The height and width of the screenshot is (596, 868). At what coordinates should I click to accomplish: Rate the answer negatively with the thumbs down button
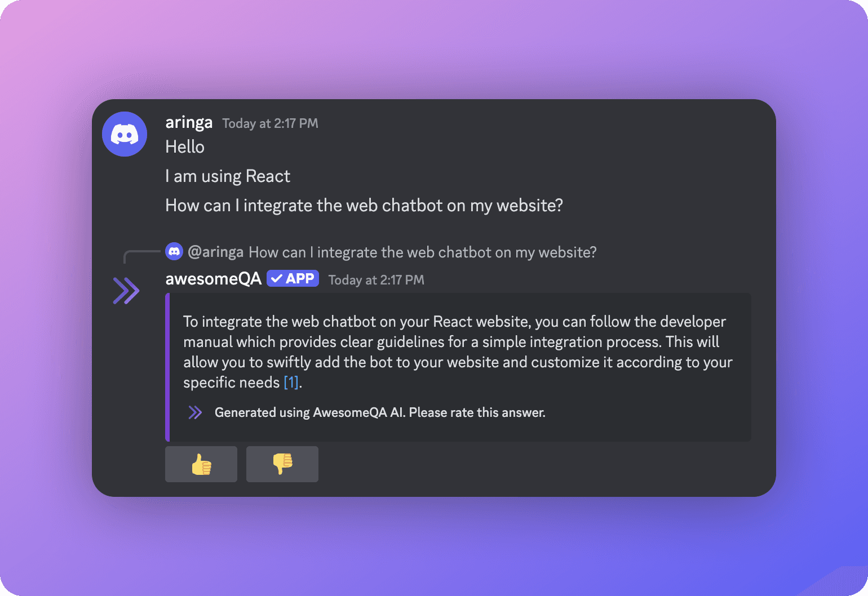tap(282, 464)
